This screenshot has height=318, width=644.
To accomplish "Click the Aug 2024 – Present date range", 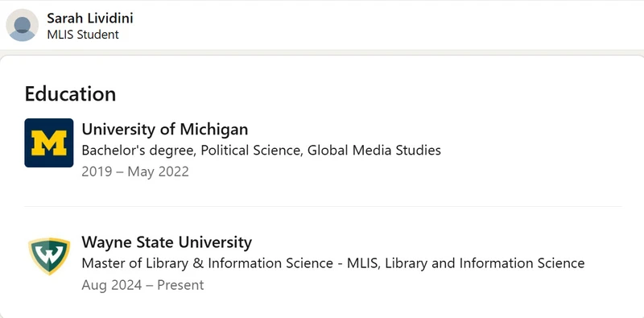I will pos(142,285).
